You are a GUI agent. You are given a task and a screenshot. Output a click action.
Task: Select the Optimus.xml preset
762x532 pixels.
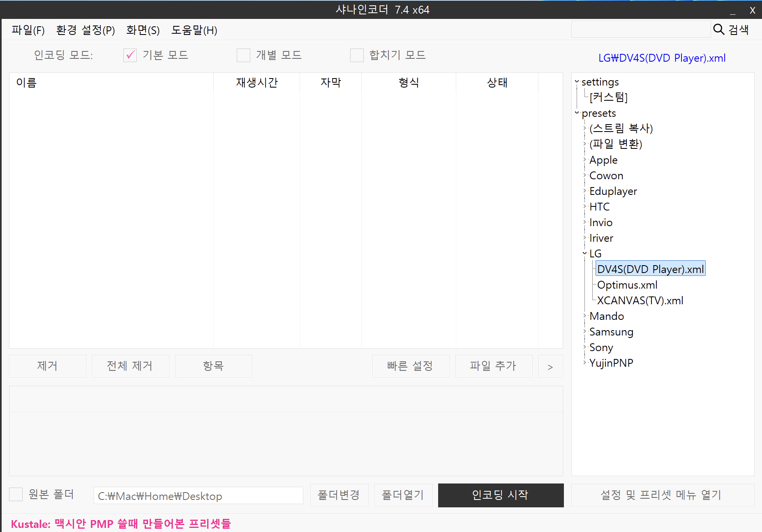tap(627, 285)
